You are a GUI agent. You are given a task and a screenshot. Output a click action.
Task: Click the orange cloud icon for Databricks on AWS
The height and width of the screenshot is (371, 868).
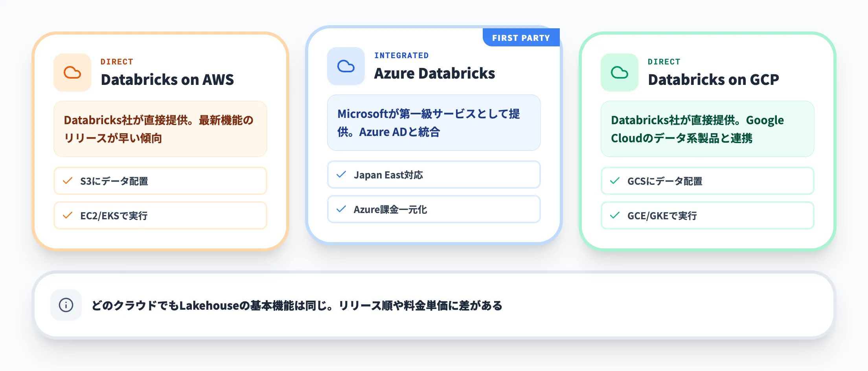click(x=72, y=73)
